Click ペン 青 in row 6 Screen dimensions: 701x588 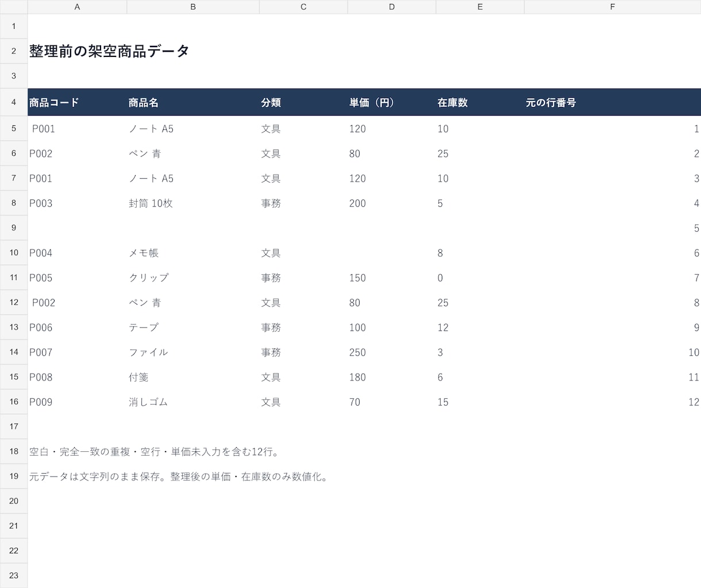click(x=193, y=153)
